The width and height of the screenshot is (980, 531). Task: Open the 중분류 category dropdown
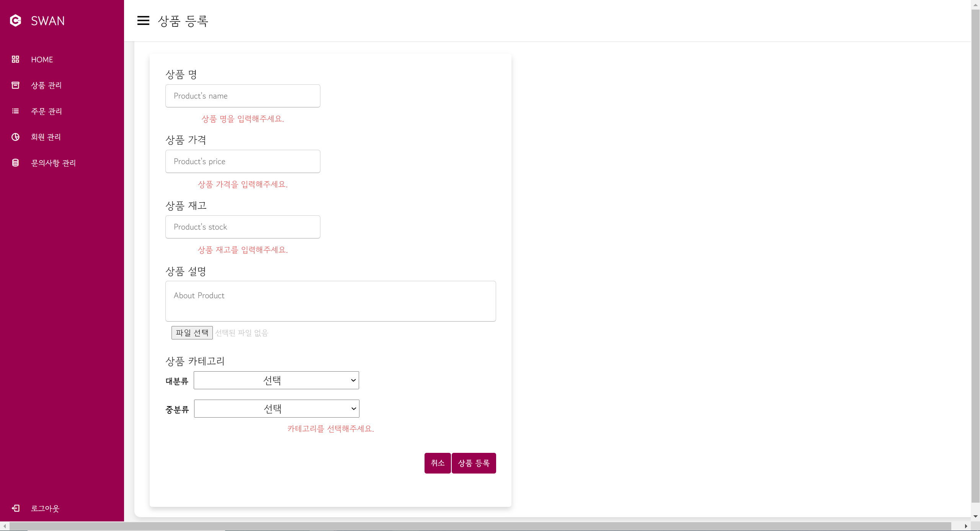point(276,409)
